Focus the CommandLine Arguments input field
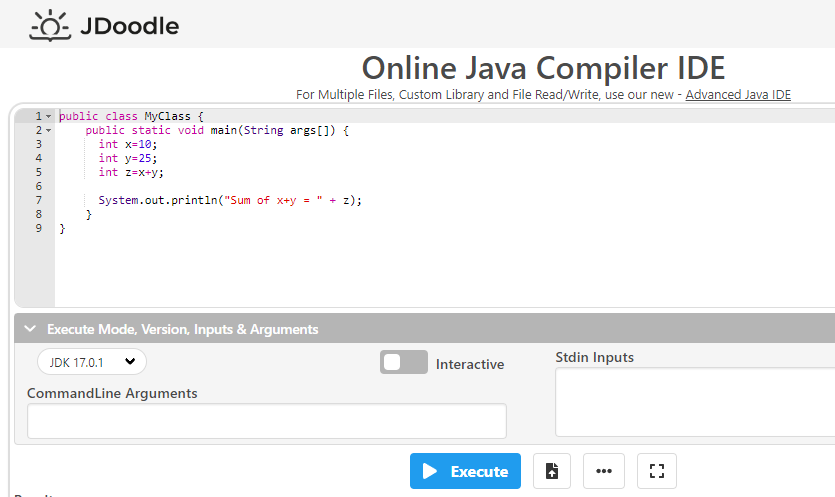The image size is (835, 497). click(267, 421)
